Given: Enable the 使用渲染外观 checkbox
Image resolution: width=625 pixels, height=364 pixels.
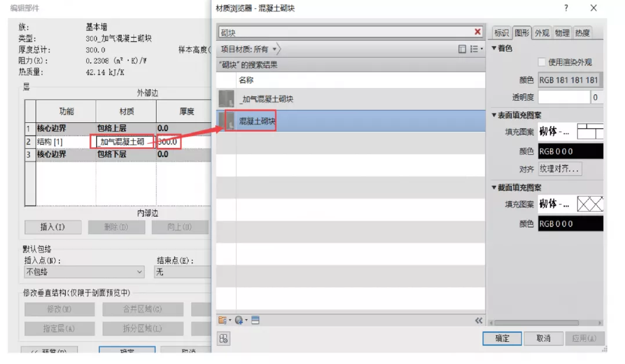Looking at the screenshot, I should click(x=542, y=62).
